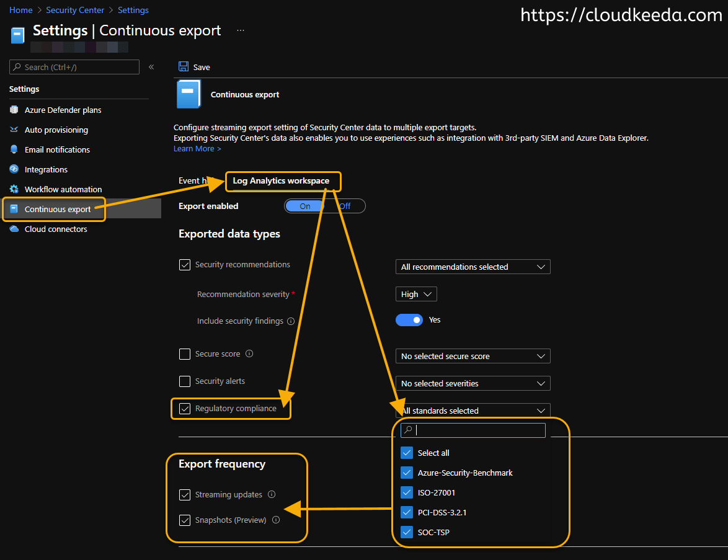The height and width of the screenshot is (560, 728).
Task: Uncheck the ISO-27001 standard
Action: 407,492
